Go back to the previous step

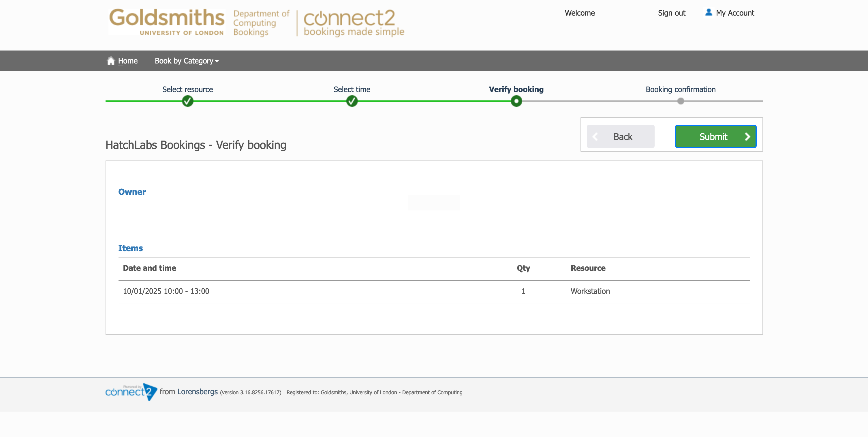click(x=621, y=137)
